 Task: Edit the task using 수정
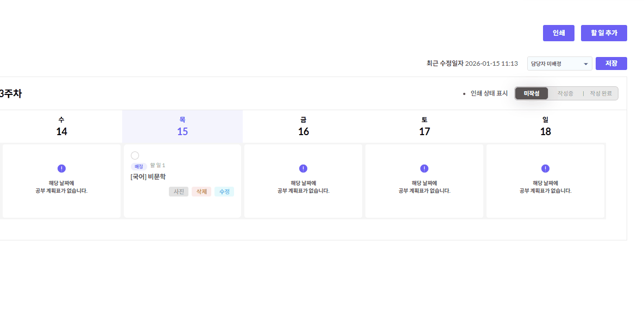[224, 192]
